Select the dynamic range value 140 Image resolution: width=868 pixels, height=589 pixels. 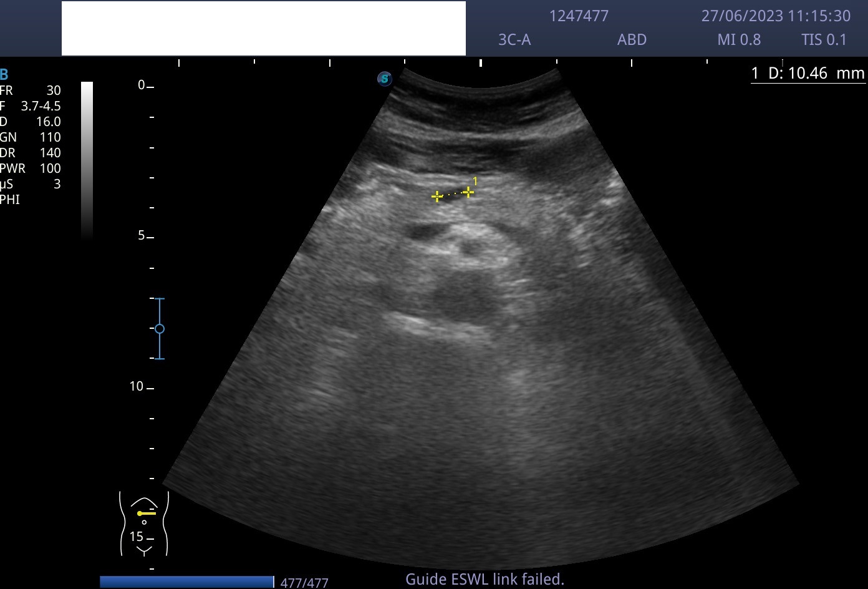(50, 153)
